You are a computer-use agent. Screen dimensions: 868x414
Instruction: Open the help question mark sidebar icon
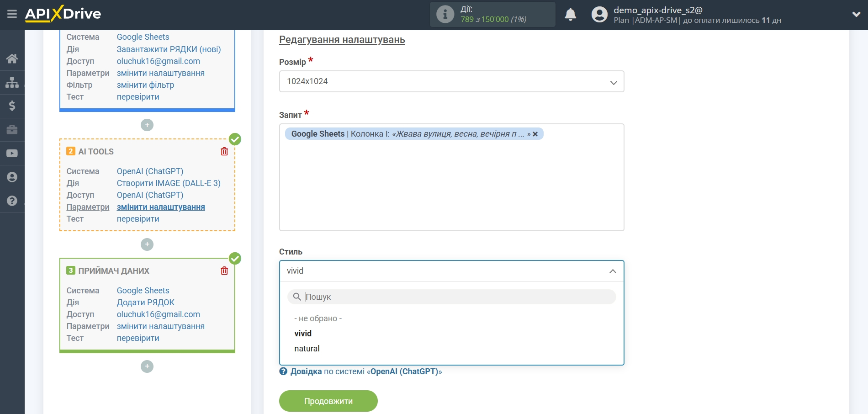[x=12, y=201]
